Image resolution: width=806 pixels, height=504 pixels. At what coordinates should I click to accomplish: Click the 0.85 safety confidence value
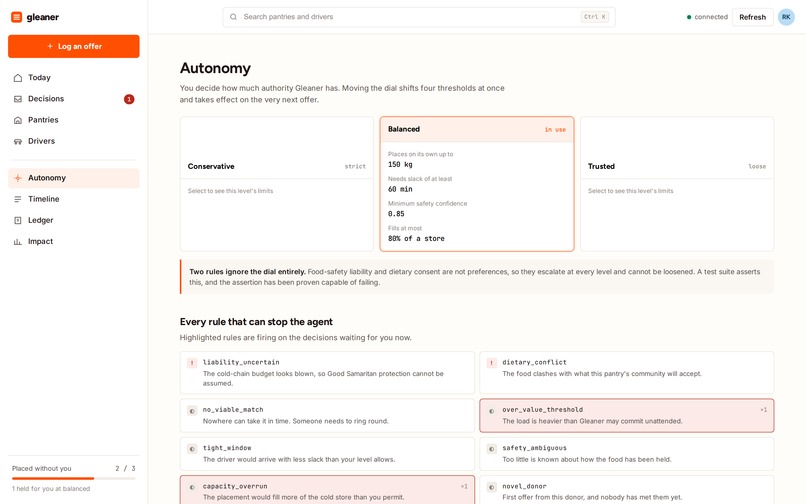coord(396,214)
